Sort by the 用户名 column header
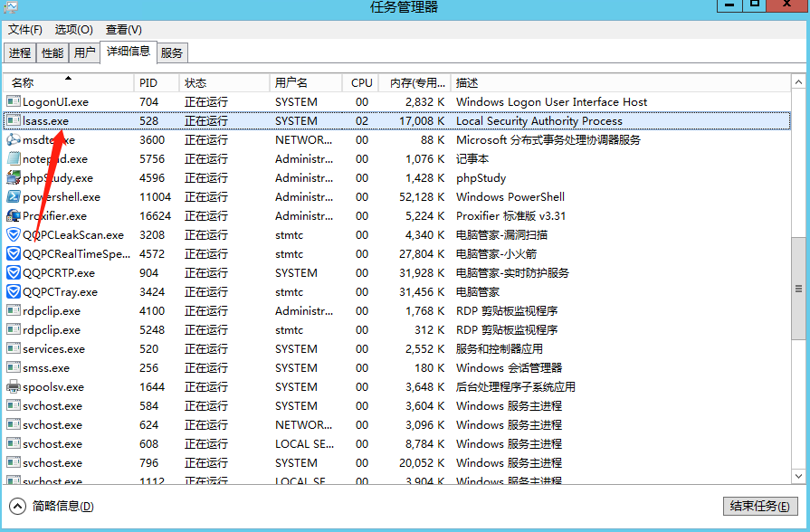 306,82
